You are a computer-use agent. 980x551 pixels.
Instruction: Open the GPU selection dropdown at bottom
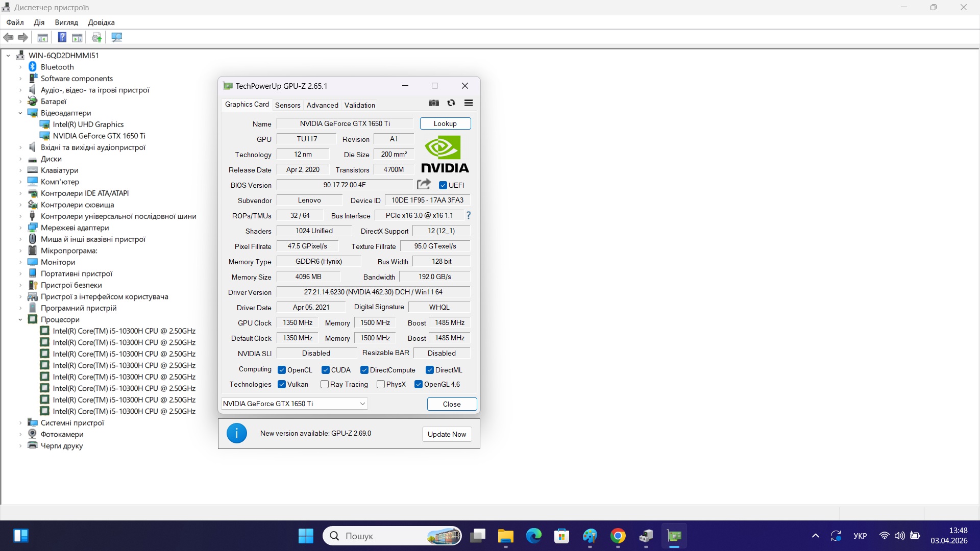295,404
